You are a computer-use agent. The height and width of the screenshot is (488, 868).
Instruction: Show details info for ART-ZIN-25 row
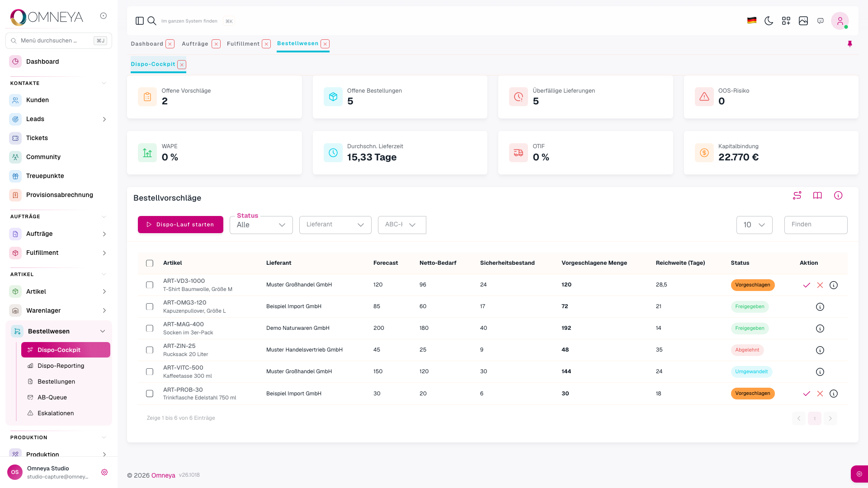pos(820,350)
